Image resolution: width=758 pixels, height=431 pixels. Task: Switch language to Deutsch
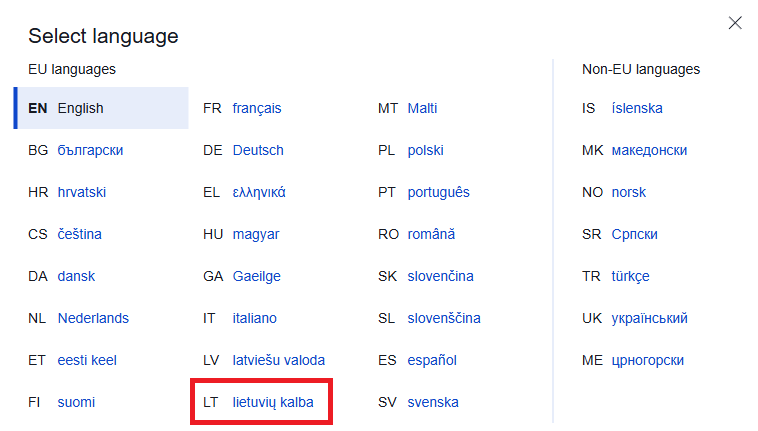pos(258,150)
